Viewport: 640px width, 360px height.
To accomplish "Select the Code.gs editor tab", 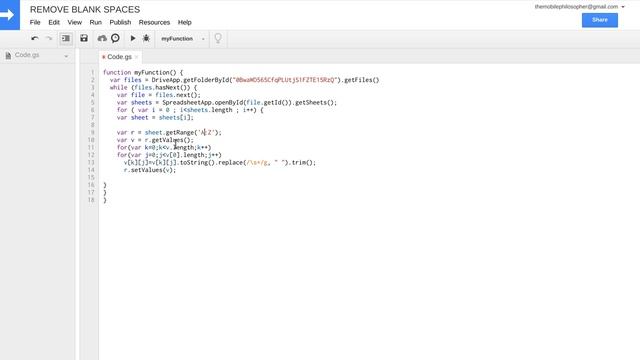I will click(119, 57).
